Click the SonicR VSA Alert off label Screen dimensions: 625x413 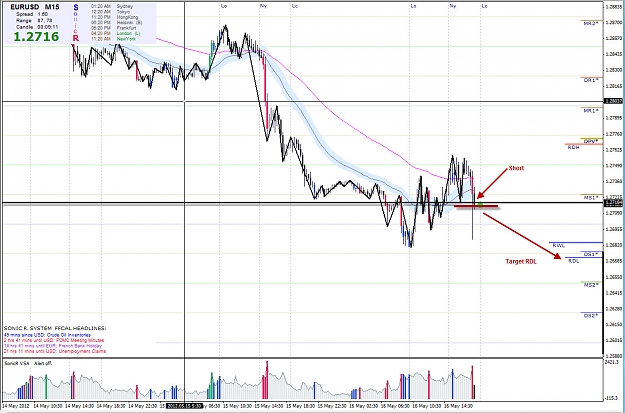28,363
